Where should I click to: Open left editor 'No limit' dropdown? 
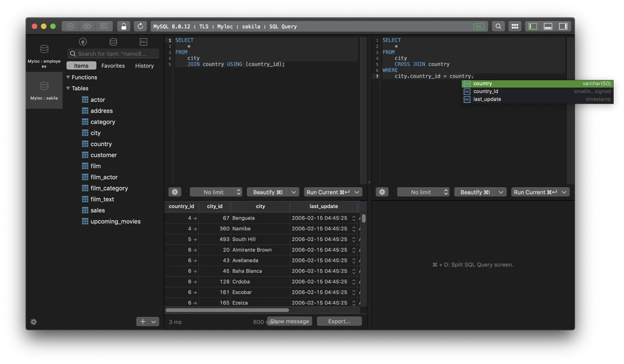click(x=216, y=192)
